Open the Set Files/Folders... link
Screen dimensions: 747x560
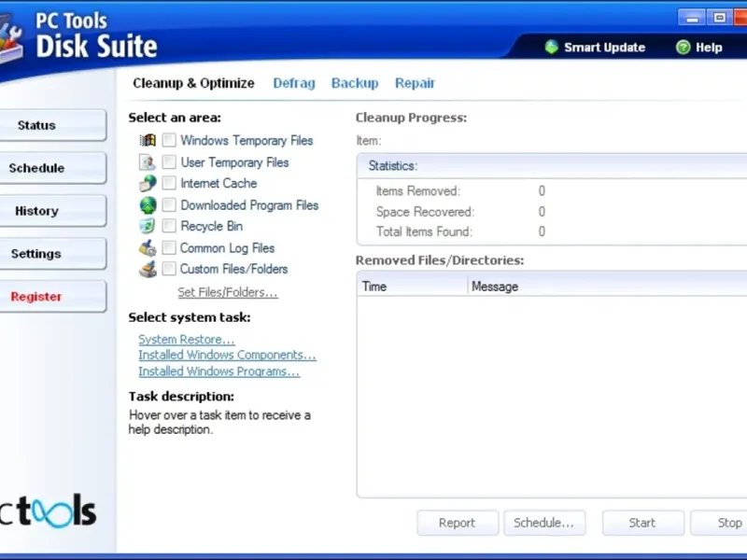[x=228, y=292]
